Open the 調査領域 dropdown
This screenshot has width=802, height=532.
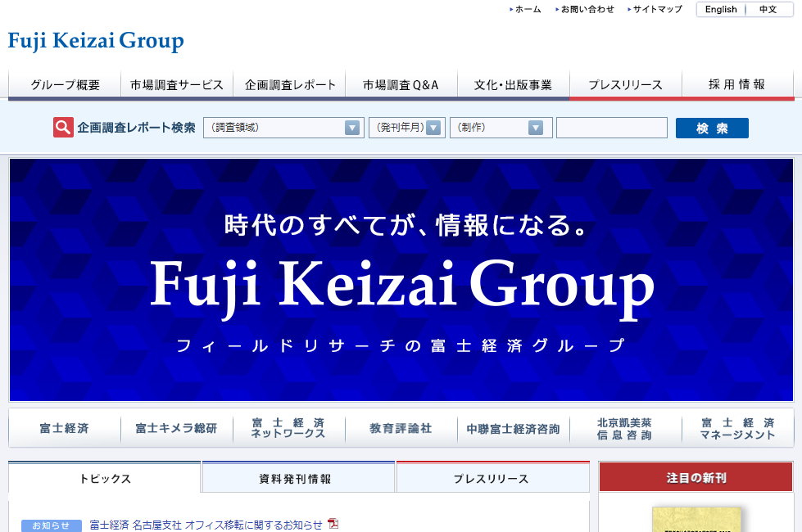pyautogui.click(x=283, y=128)
